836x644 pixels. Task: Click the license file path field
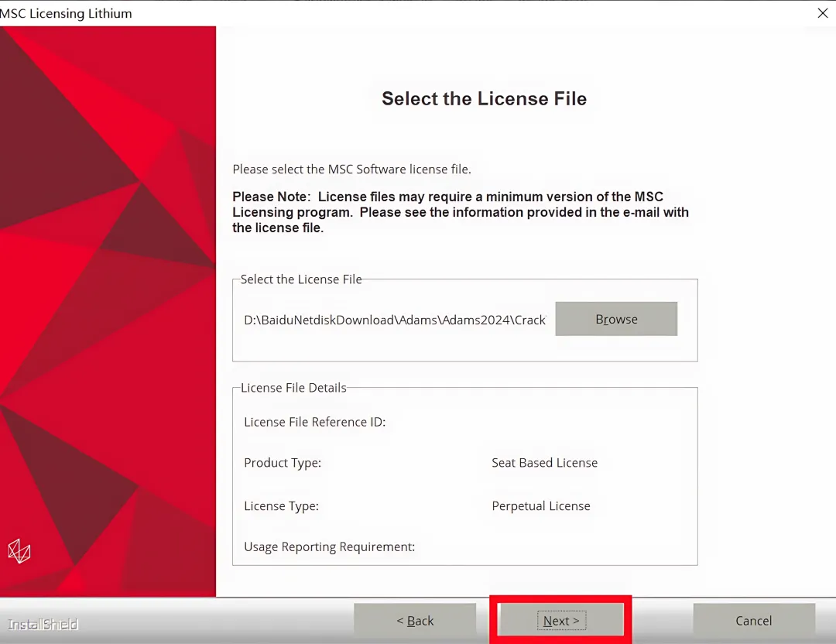pos(395,320)
